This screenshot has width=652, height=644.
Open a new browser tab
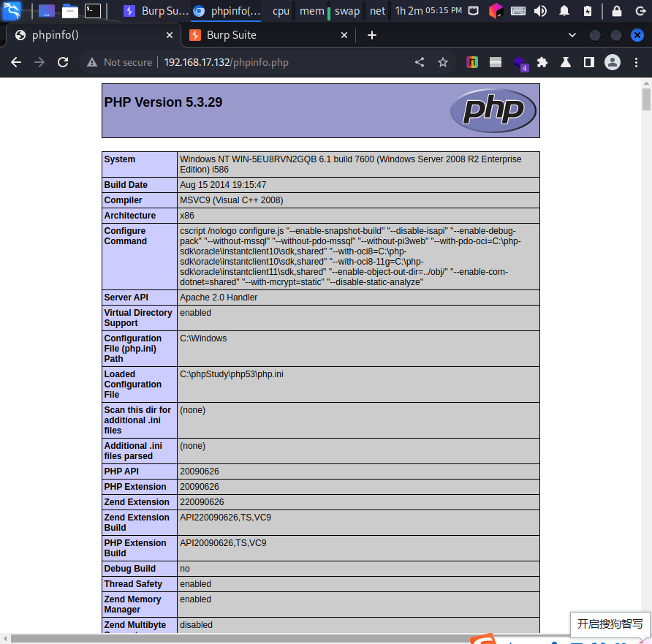click(x=372, y=35)
